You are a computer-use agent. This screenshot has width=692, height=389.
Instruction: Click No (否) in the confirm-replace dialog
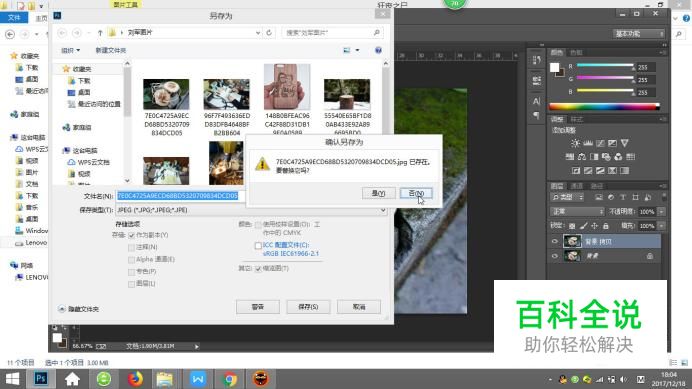pyautogui.click(x=416, y=193)
